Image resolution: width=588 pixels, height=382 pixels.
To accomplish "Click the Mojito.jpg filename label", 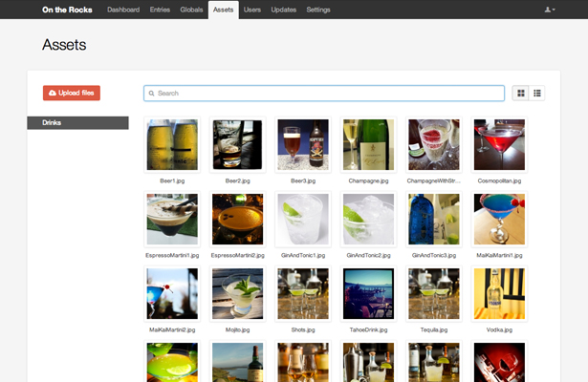I will [238, 329].
